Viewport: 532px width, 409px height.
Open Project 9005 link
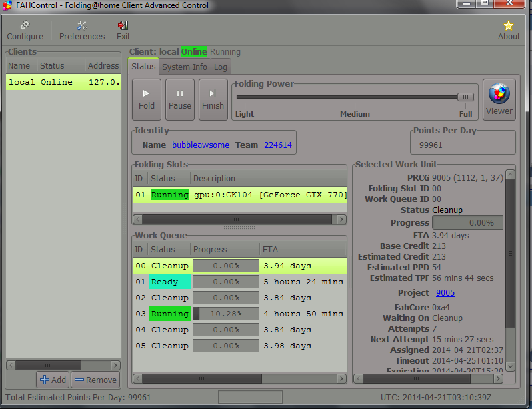(x=445, y=292)
